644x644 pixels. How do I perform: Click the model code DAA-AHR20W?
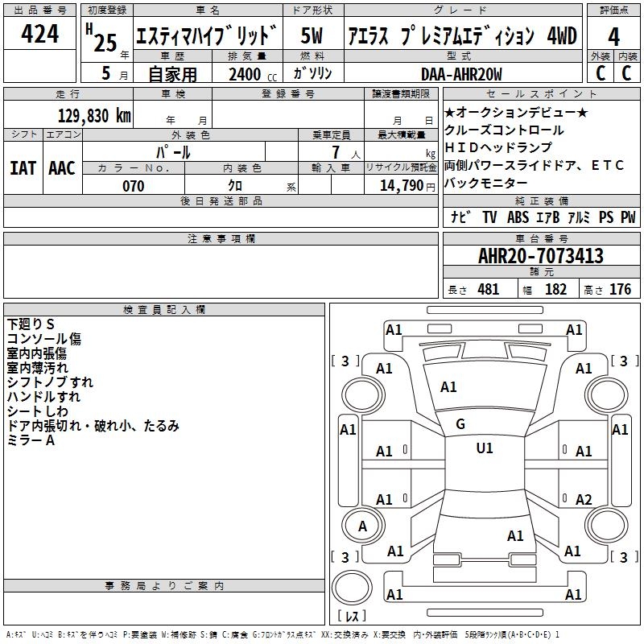click(x=461, y=74)
